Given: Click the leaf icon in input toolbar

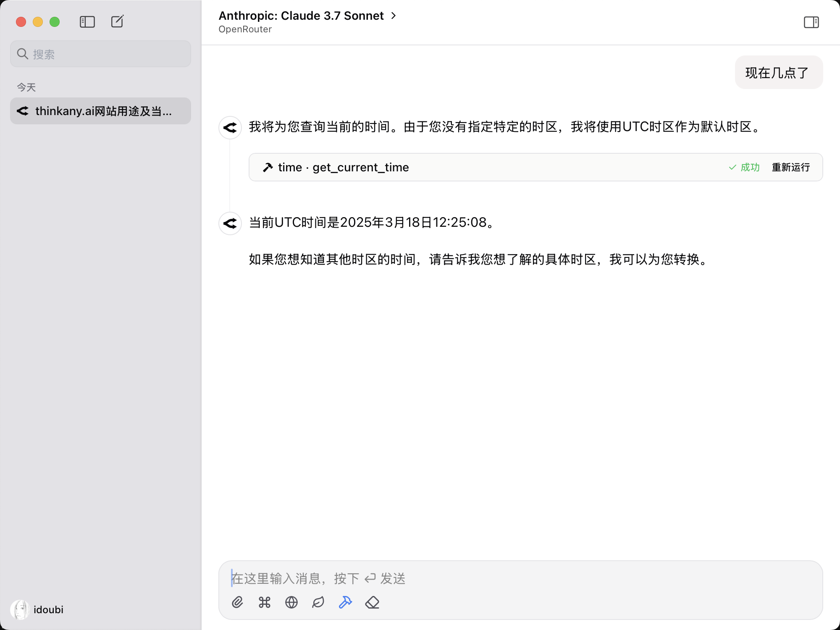Looking at the screenshot, I should [x=318, y=602].
